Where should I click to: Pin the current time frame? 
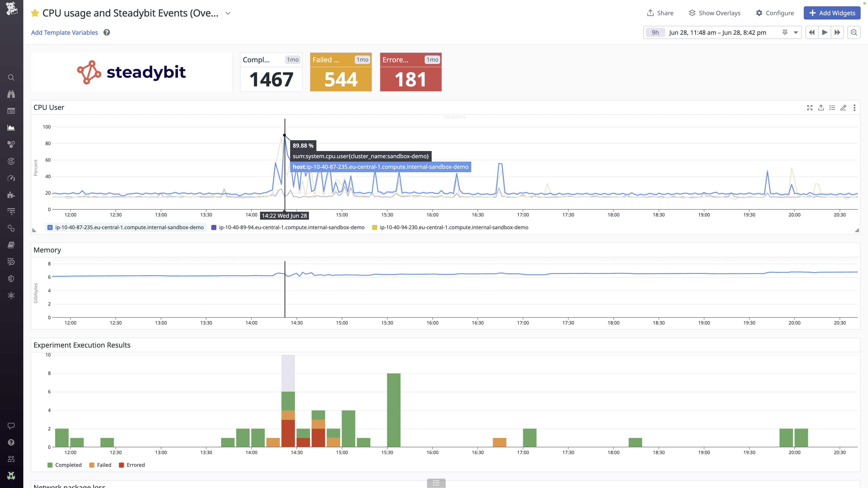(785, 32)
